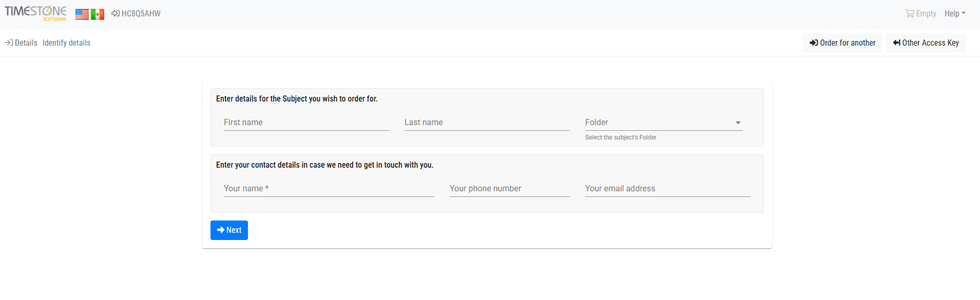The width and height of the screenshot is (980, 300).
Task: Select the Identify details breadcrumb label
Action: point(66,43)
